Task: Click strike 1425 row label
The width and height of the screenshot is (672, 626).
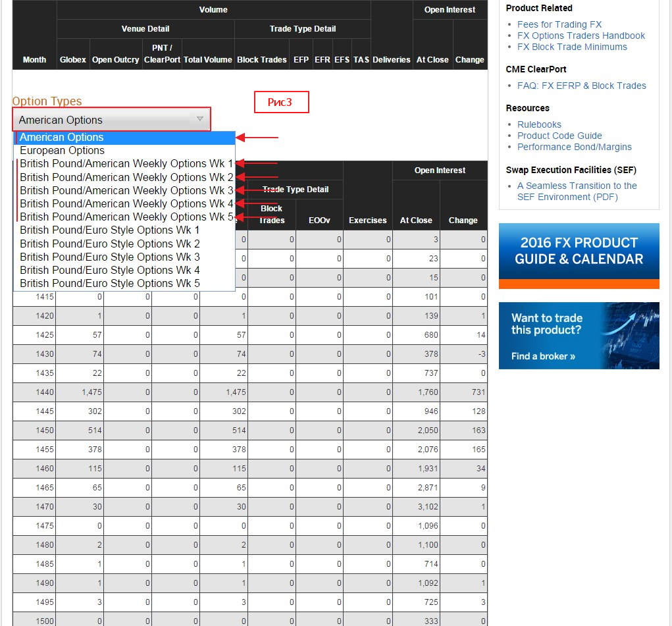Action: pos(45,335)
